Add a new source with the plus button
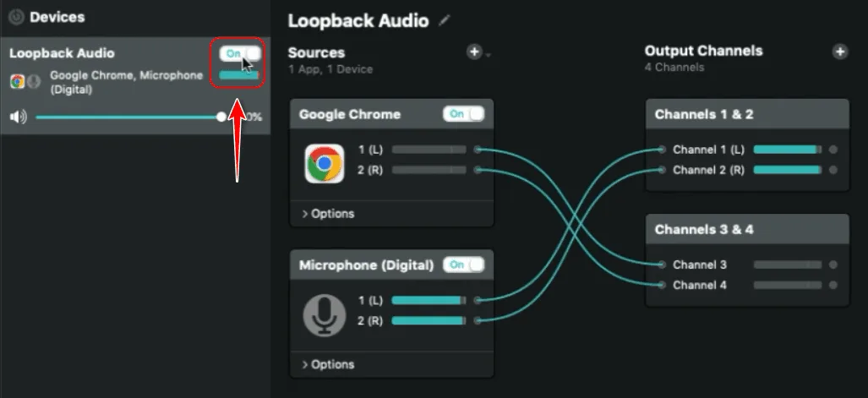The height and width of the screenshot is (398, 868). [474, 52]
